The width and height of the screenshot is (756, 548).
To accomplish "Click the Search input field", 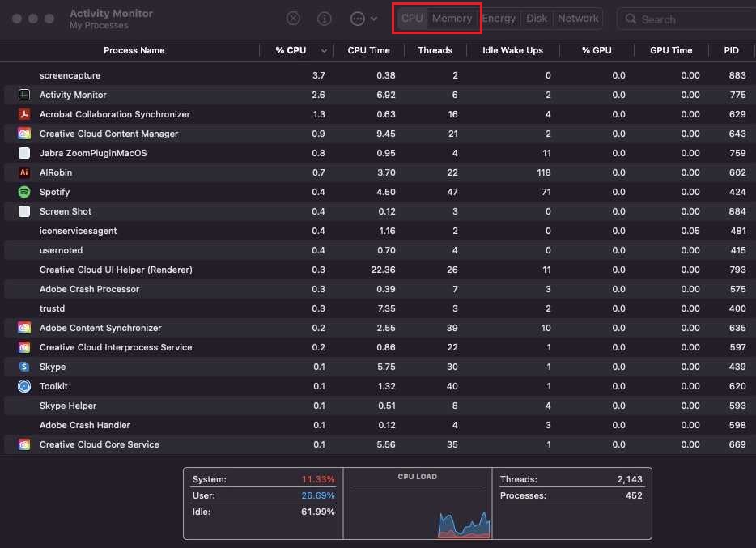I will coord(686,19).
